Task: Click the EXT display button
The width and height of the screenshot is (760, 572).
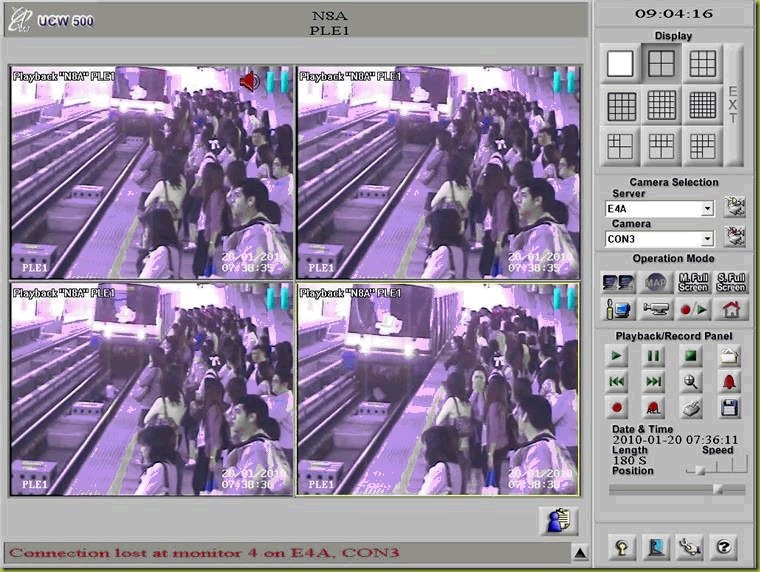Action: [x=733, y=105]
